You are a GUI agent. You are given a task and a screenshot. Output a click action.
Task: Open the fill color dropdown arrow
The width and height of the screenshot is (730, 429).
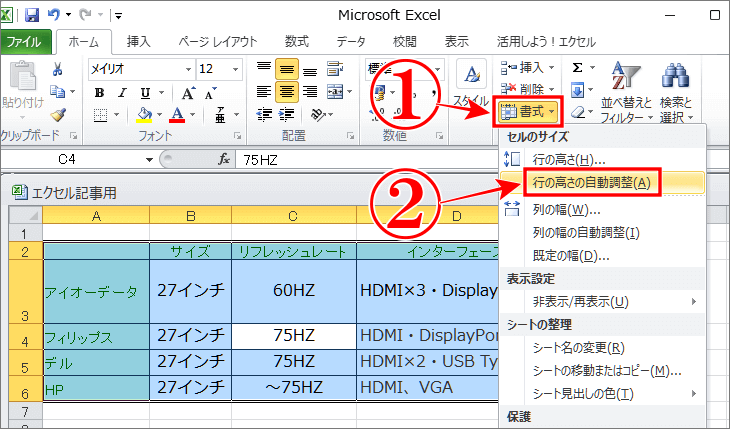point(159,115)
